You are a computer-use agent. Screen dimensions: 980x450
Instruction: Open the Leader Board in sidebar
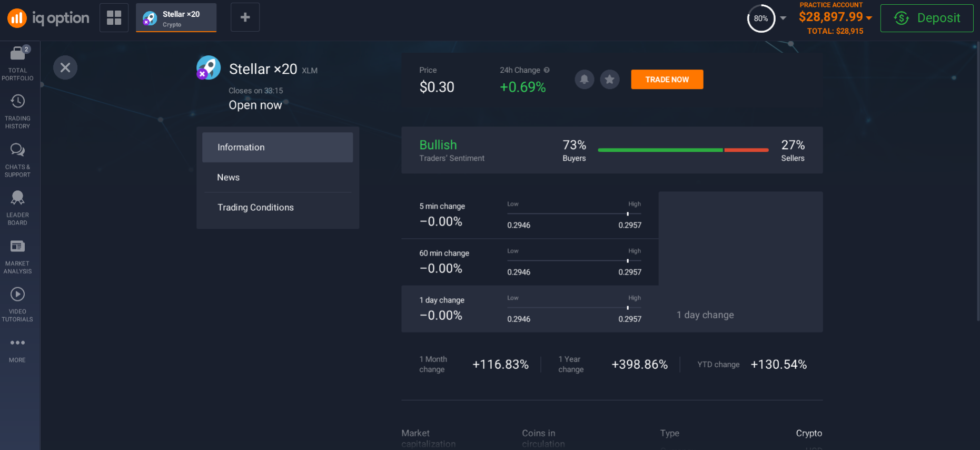click(x=17, y=208)
